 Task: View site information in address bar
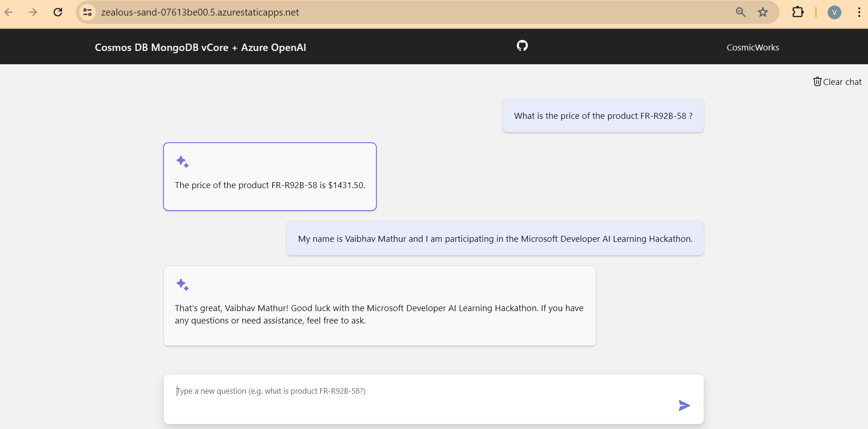tap(87, 12)
